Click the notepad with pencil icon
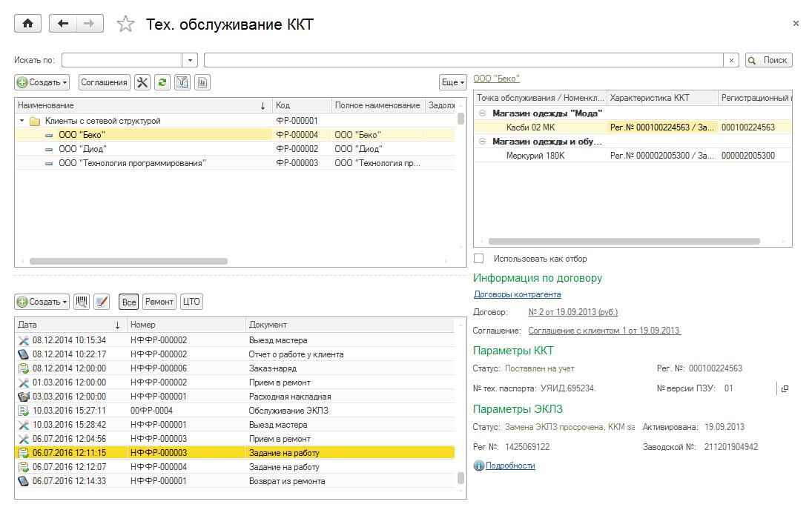 tap(102, 302)
